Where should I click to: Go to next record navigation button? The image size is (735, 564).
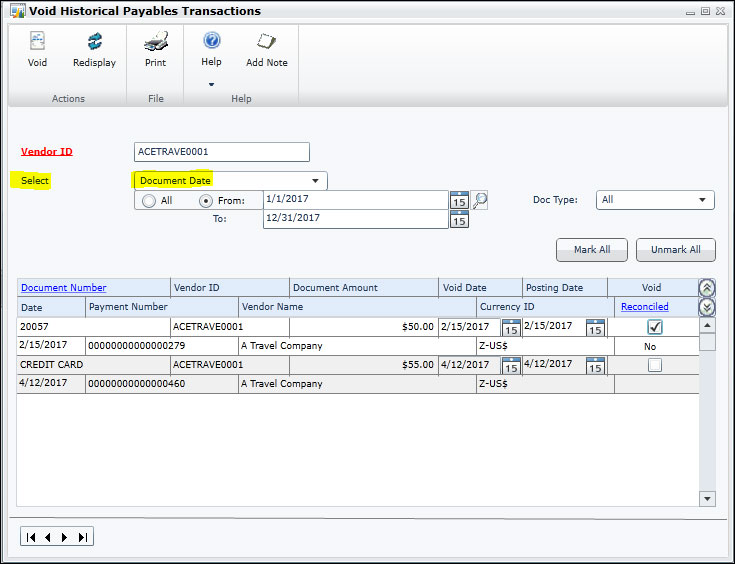tap(65, 537)
